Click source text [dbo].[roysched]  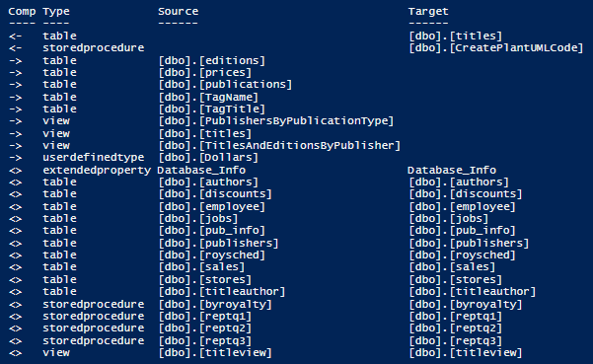pyautogui.click(x=212, y=255)
